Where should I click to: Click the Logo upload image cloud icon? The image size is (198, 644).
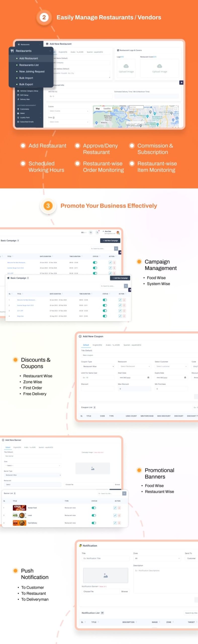[126, 66]
